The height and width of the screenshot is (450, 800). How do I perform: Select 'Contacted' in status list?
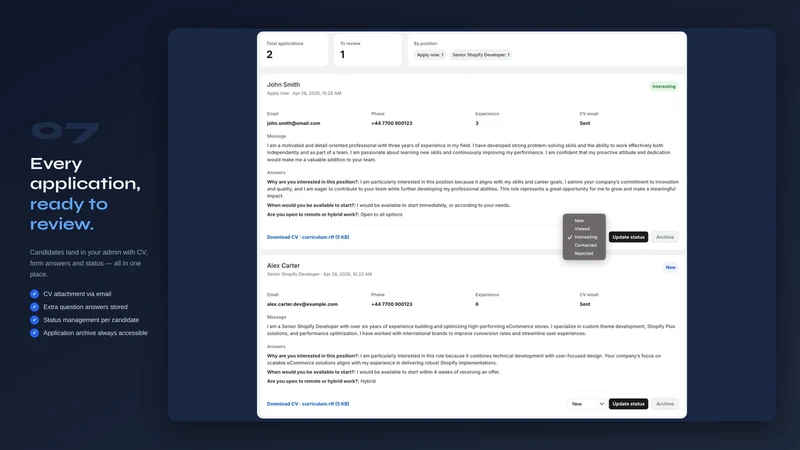pos(584,245)
